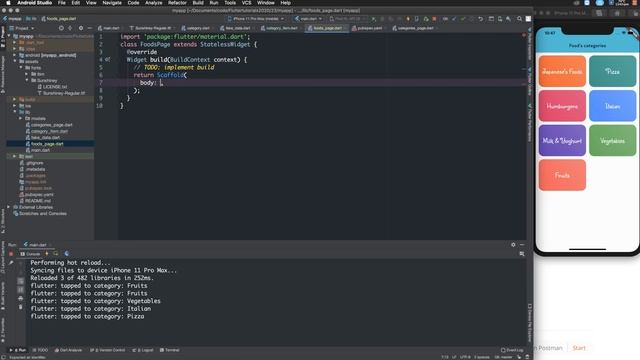Open Project panel gear options
Screen dimensions: 640x360
(81, 28)
